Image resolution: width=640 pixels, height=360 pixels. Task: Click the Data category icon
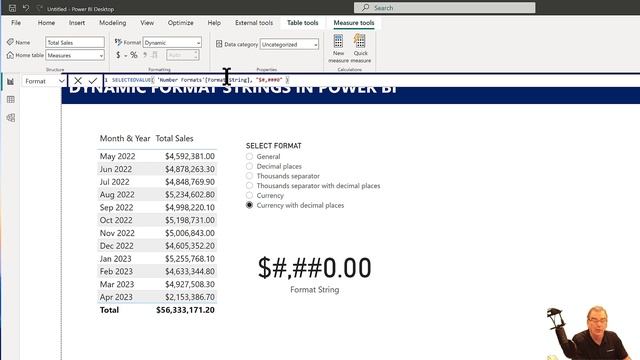219,44
